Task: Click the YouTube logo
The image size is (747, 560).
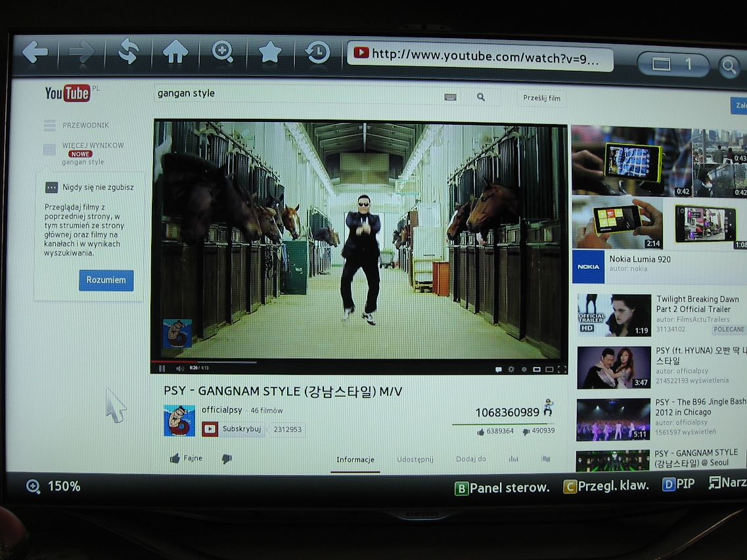Action: (67, 93)
